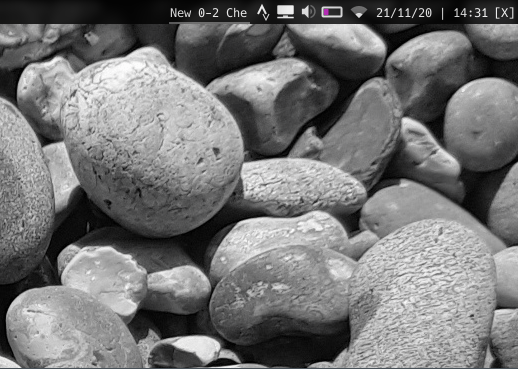Click the display monitor icon

click(x=286, y=12)
